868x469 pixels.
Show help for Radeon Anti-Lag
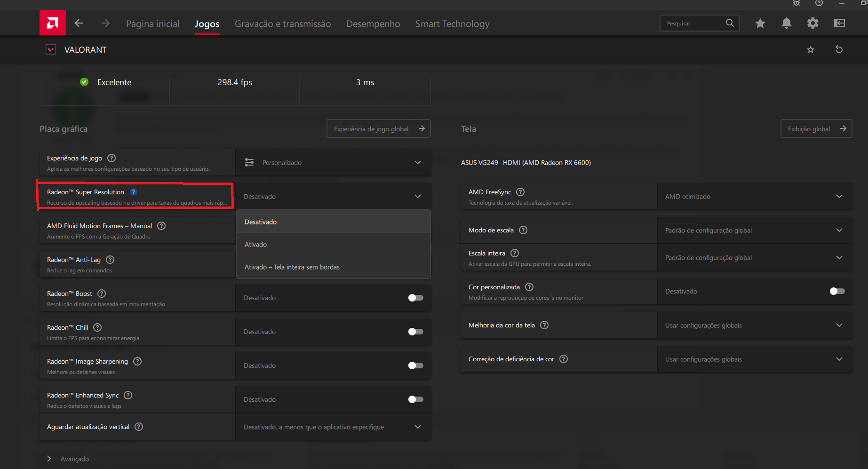(110, 260)
